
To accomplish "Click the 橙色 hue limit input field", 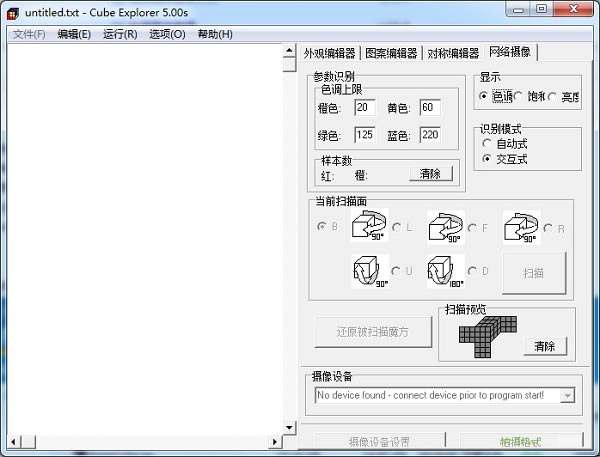I will [364, 108].
